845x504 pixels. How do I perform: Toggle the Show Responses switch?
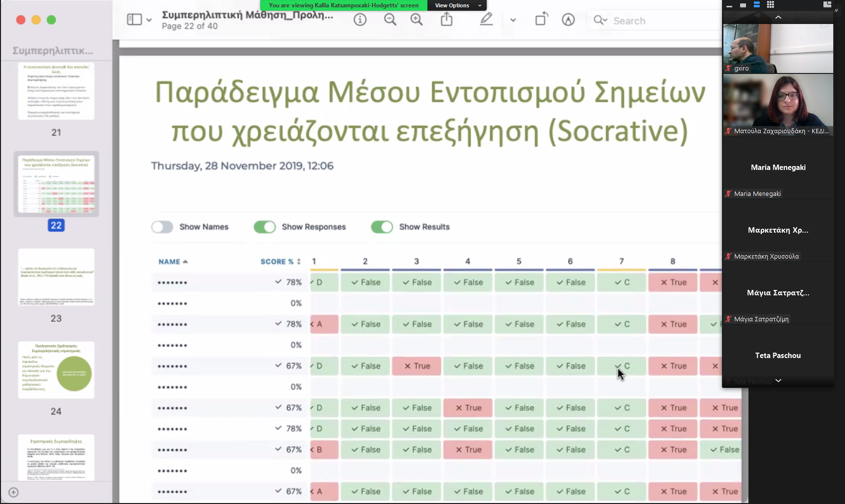[265, 227]
